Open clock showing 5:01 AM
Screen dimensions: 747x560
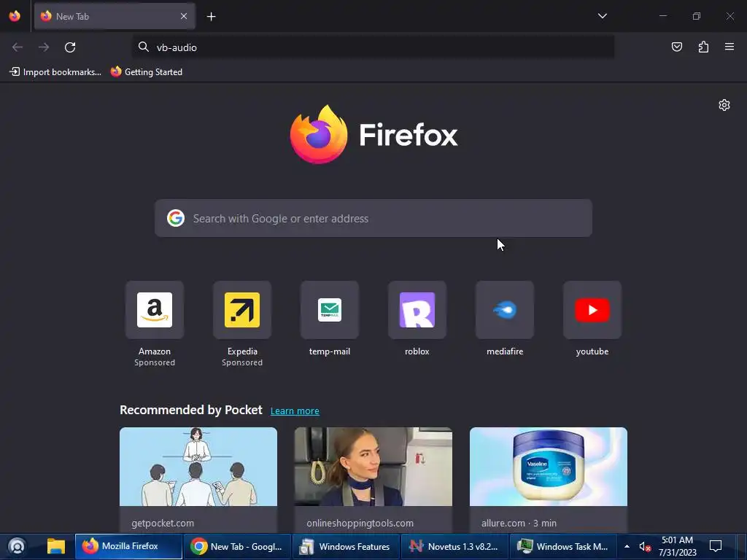(678, 546)
